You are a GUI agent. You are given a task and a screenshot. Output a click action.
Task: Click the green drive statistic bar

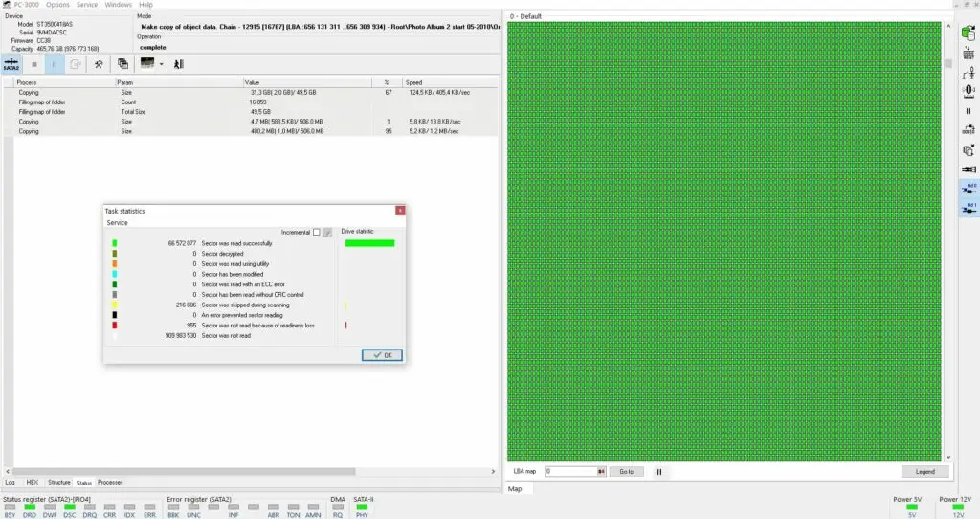[x=369, y=243]
